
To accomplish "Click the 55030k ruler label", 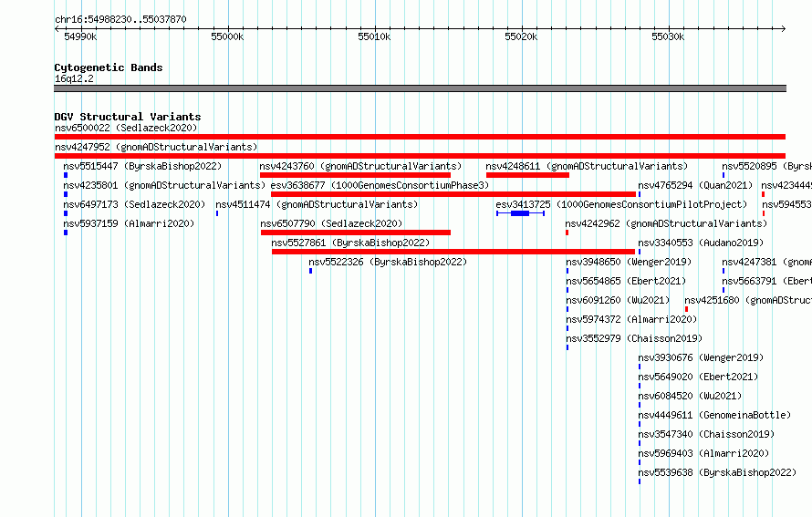I will pyautogui.click(x=668, y=36).
